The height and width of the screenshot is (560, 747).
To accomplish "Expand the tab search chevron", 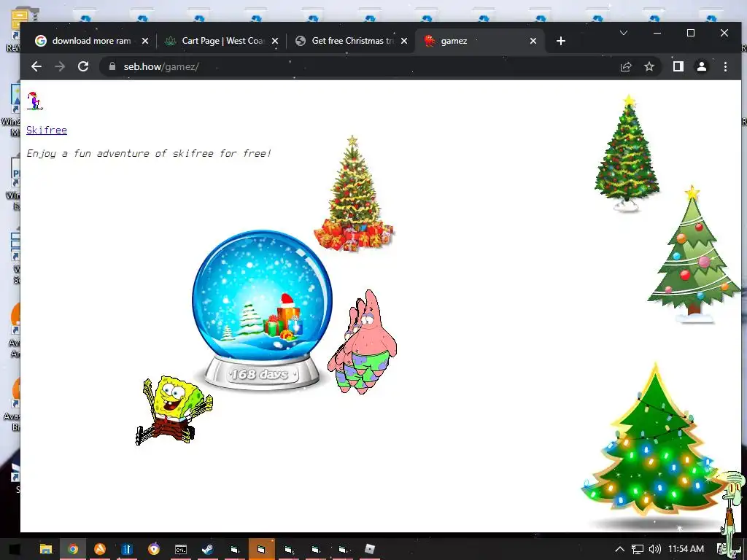I will (x=624, y=33).
